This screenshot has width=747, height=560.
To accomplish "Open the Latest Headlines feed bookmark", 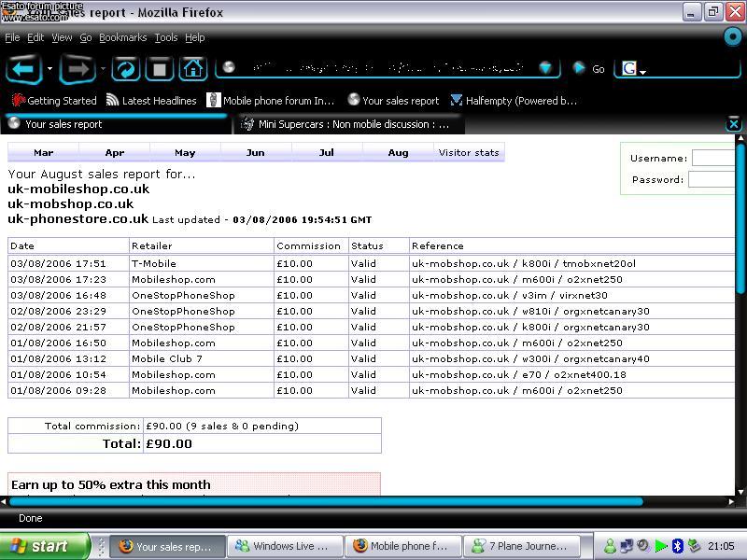I will coord(151,101).
